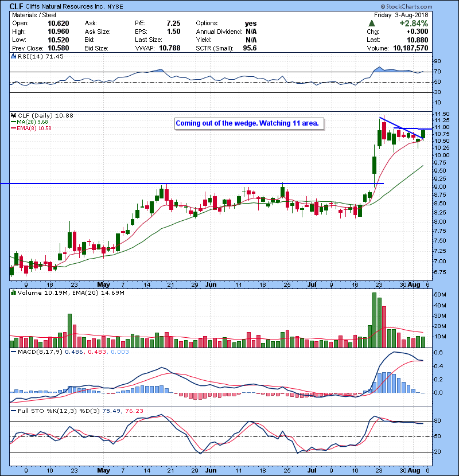Click the green up-triangle change indicator

point(371,24)
